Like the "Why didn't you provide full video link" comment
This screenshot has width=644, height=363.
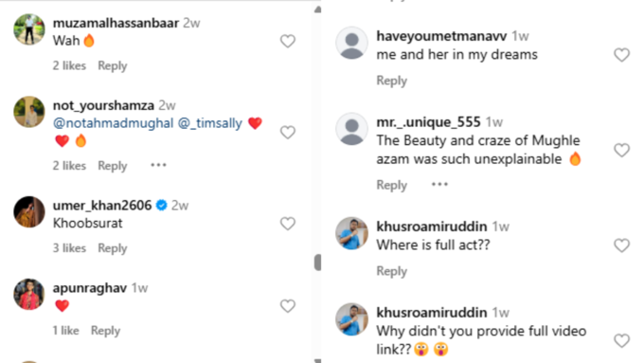pos(621,340)
